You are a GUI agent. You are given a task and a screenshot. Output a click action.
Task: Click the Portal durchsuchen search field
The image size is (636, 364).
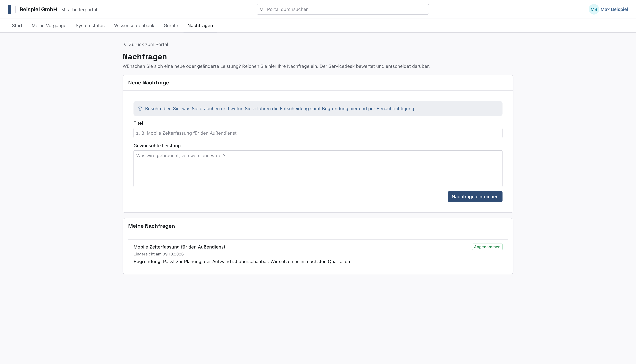pos(343,9)
